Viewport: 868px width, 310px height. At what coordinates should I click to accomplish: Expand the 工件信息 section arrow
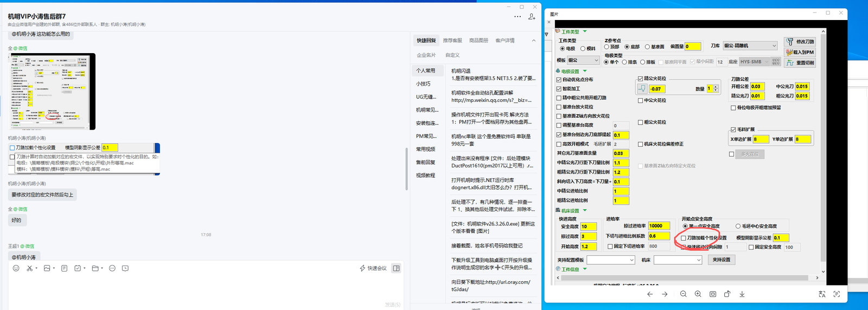(x=585, y=269)
